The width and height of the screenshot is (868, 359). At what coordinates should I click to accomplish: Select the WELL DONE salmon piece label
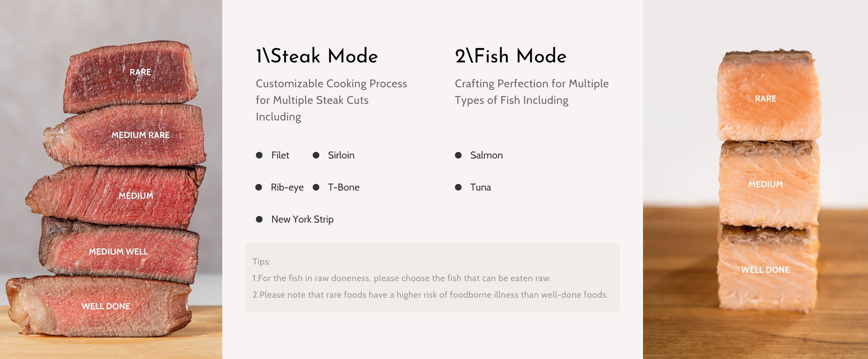pos(765,270)
